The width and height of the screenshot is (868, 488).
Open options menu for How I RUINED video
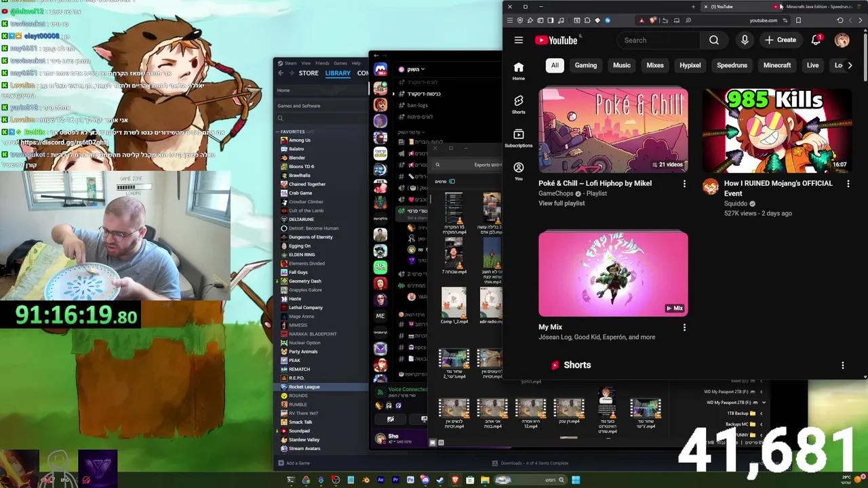[848, 184]
